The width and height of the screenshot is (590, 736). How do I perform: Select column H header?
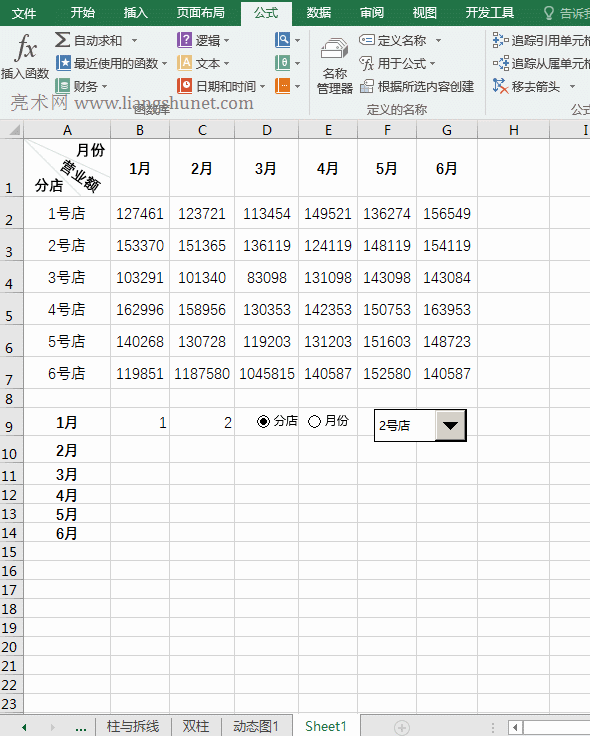(x=513, y=130)
